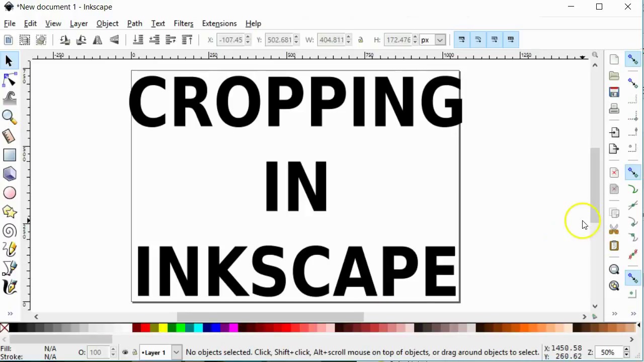644x362 pixels.
Task: Click the Paste clipboard icon
Action: (614, 246)
